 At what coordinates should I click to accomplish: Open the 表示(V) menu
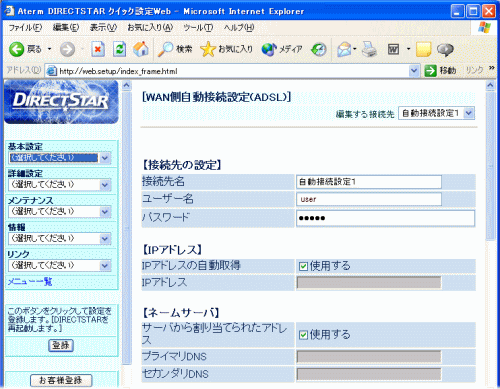click(x=103, y=28)
